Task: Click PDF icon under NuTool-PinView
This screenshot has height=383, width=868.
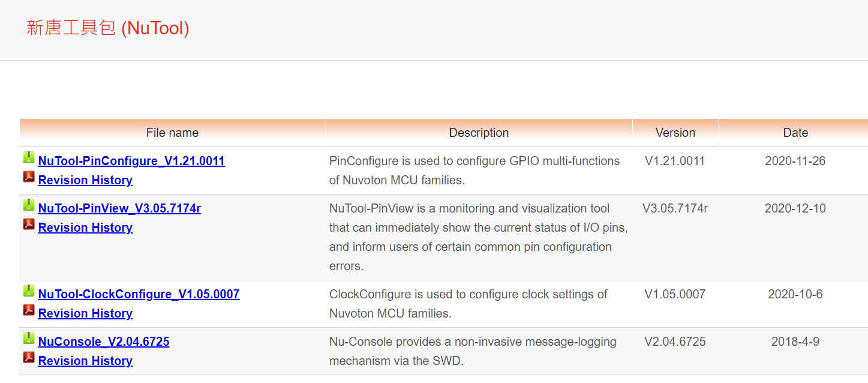Action: click(x=28, y=225)
